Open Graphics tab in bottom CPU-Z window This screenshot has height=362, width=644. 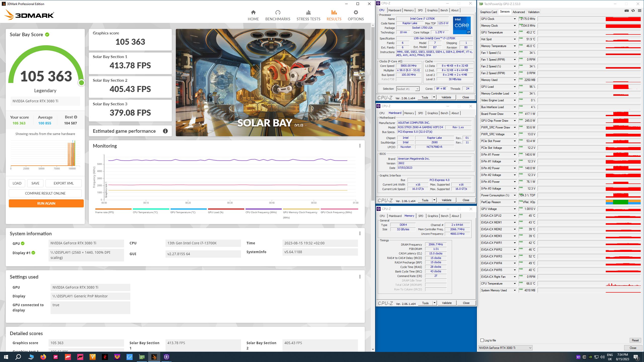pyautogui.click(x=433, y=216)
